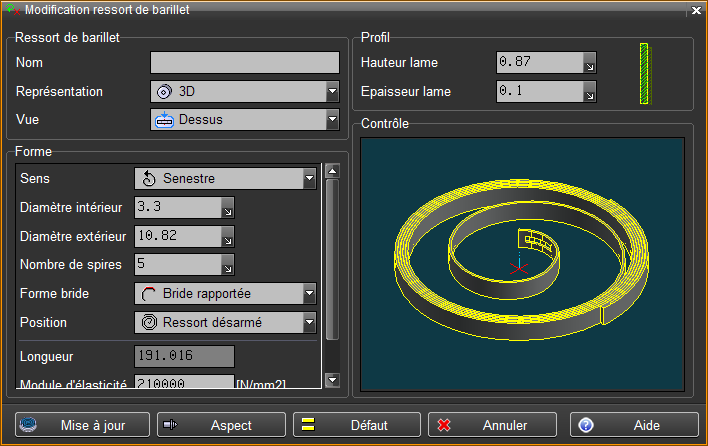Click the arrow button beside Diamètre extérieur

tap(228, 236)
